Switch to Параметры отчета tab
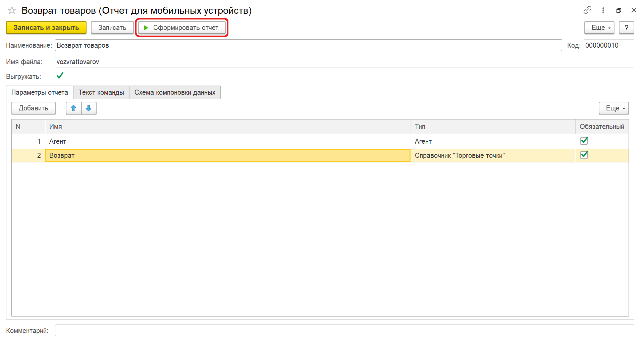The width and height of the screenshot is (644, 340). (x=40, y=92)
